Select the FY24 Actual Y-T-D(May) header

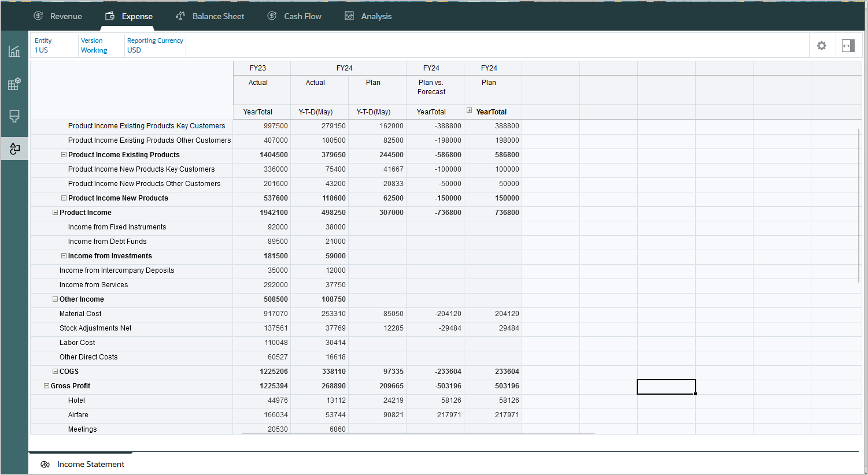[319, 112]
